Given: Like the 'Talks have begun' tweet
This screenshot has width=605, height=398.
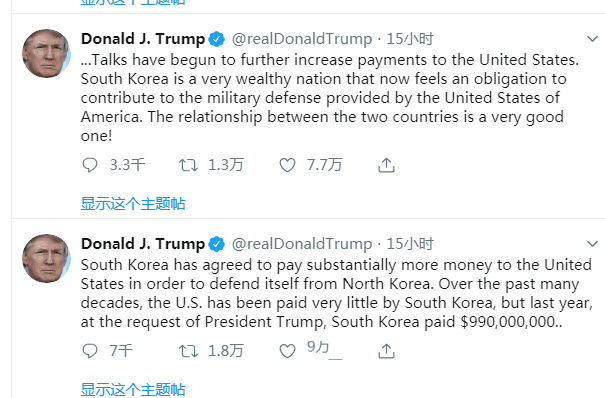Looking at the screenshot, I should point(287,165).
